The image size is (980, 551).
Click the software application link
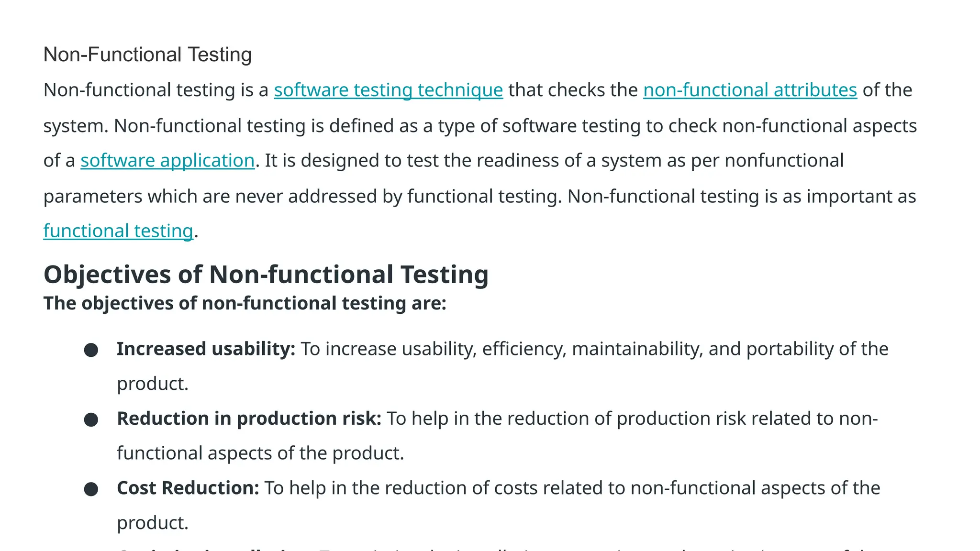(167, 160)
